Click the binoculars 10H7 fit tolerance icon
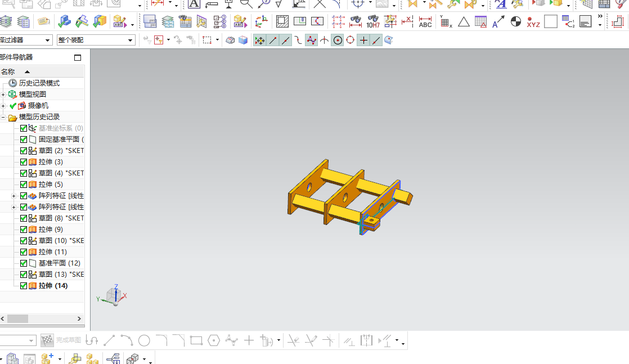629x364 pixels. click(x=373, y=22)
